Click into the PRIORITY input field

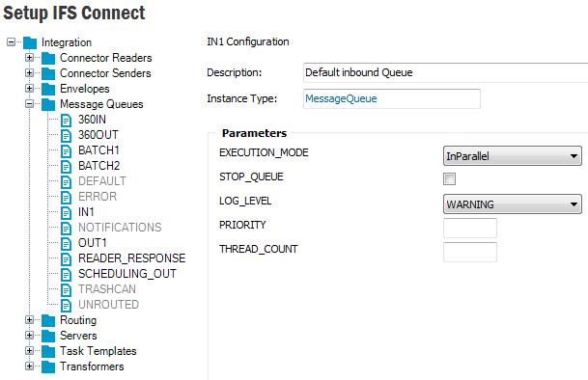click(470, 228)
